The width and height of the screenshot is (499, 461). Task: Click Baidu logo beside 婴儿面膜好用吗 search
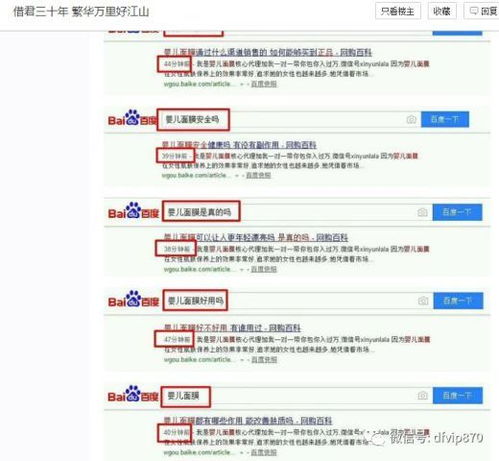coord(133,299)
